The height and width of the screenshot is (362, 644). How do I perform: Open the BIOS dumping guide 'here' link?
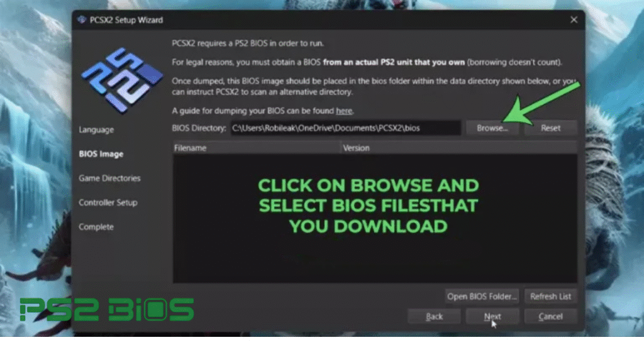click(344, 111)
